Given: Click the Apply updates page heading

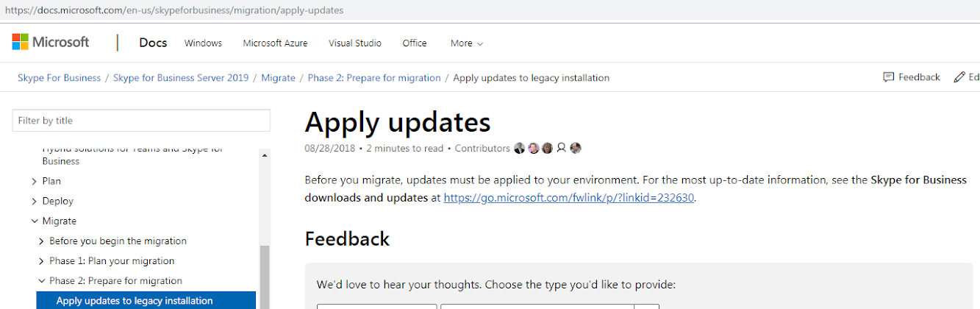Looking at the screenshot, I should coord(398,121).
